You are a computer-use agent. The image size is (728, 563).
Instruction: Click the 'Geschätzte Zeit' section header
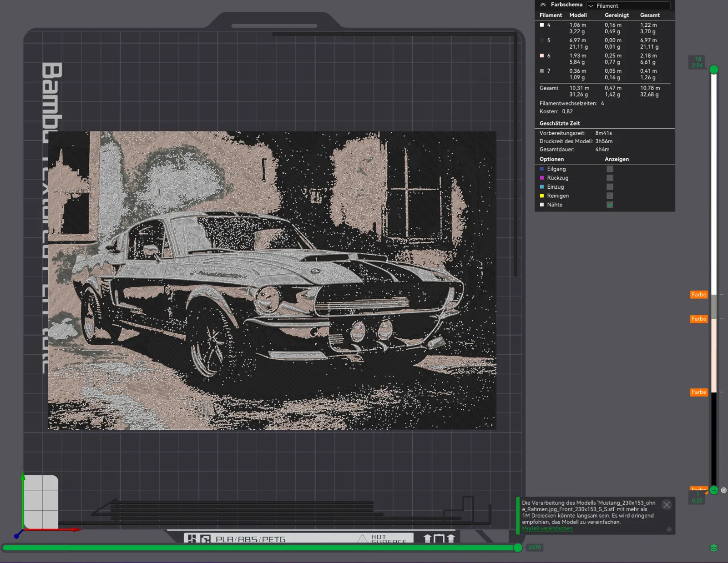pos(560,123)
